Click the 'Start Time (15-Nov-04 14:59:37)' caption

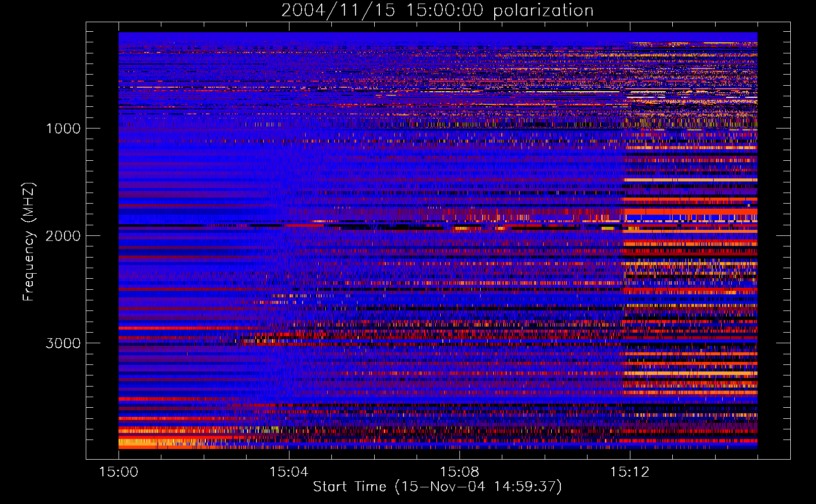pos(437,487)
